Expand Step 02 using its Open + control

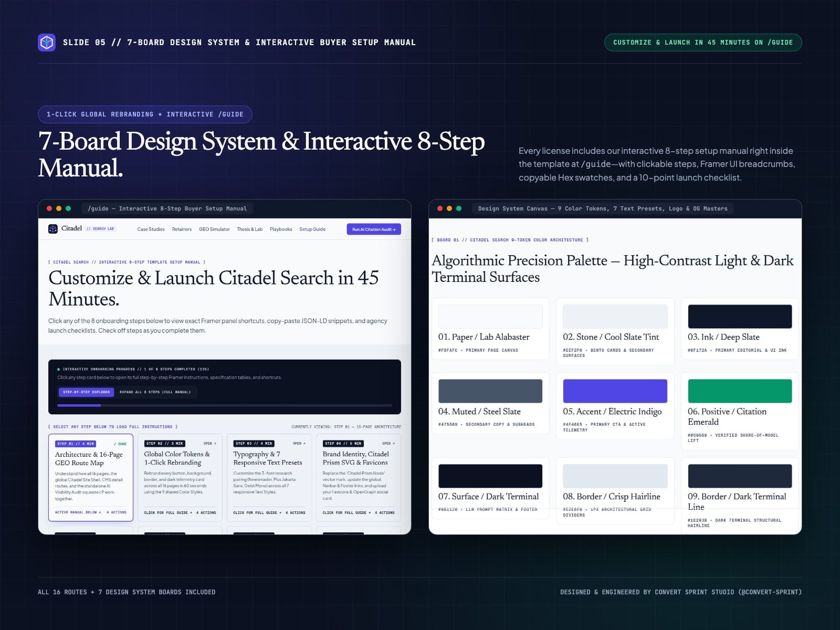pos(210,444)
